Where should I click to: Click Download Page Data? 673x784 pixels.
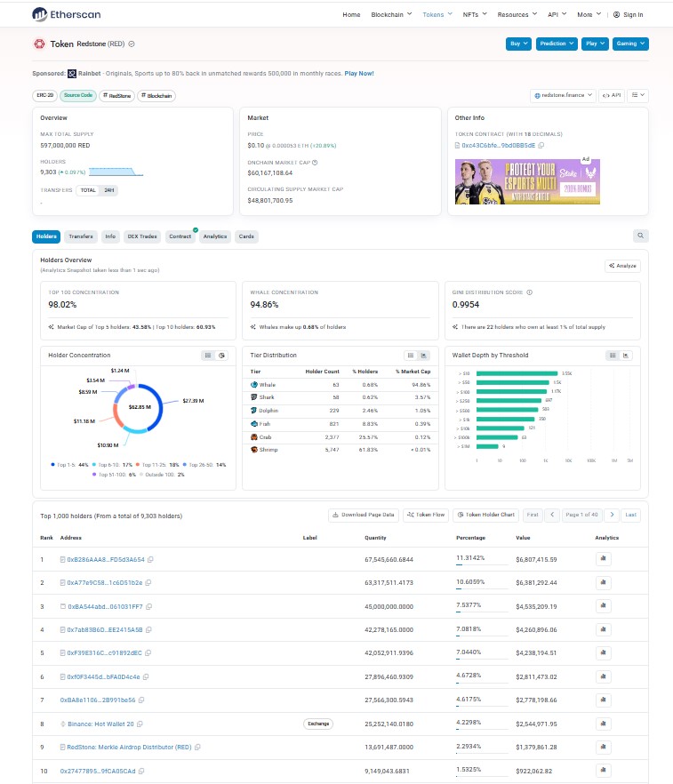364,515
